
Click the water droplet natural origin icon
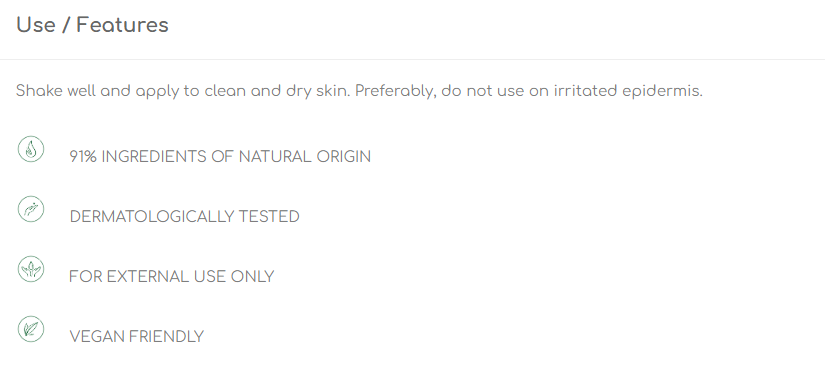click(x=31, y=149)
